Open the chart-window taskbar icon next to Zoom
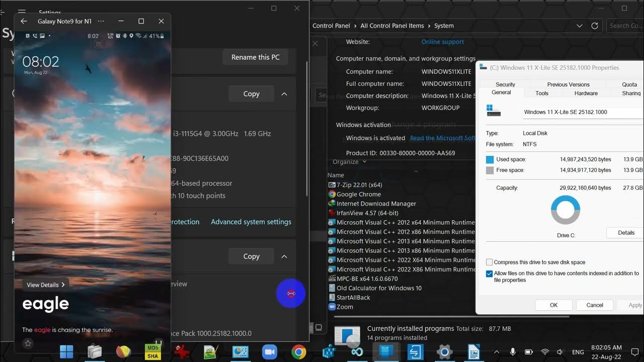 tap(240, 352)
